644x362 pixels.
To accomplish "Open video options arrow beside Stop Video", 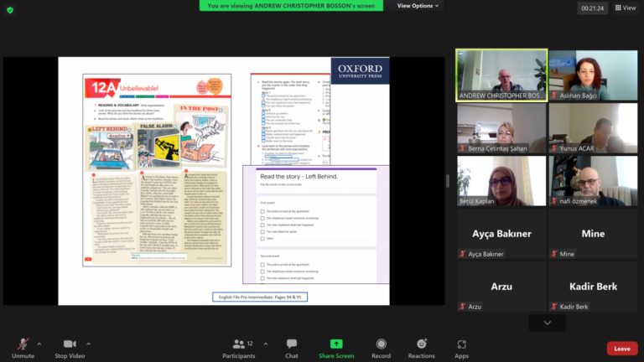I will [88, 344].
